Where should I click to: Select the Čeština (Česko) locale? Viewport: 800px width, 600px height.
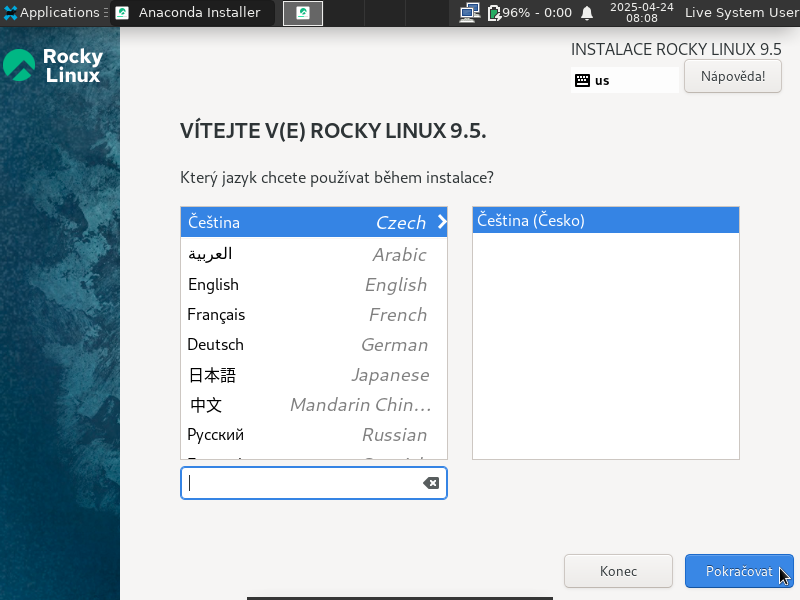point(606,220)
